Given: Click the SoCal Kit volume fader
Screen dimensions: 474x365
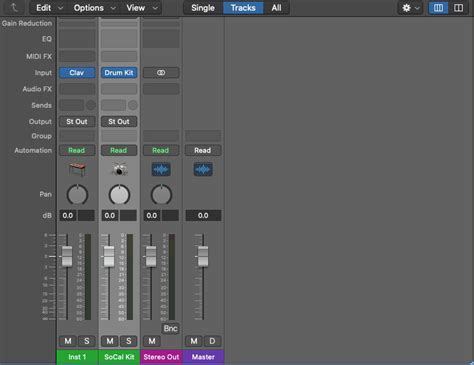Looking at the screenshot, I should (x=109, y=256).
